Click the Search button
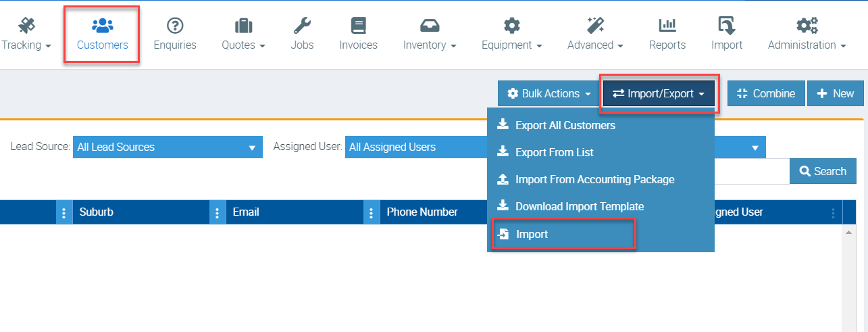Viewport: 868px width, 332px height. (x=822, y=171)
